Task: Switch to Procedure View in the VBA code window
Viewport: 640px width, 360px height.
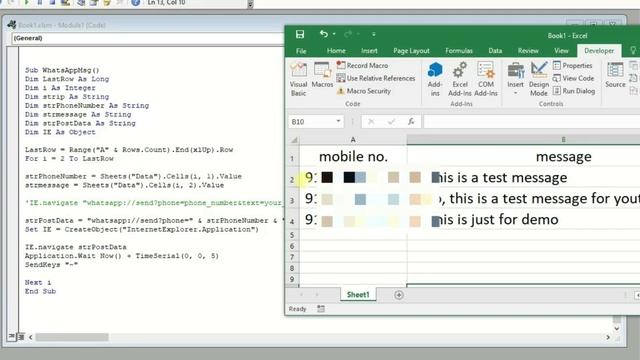Action: 12,336
